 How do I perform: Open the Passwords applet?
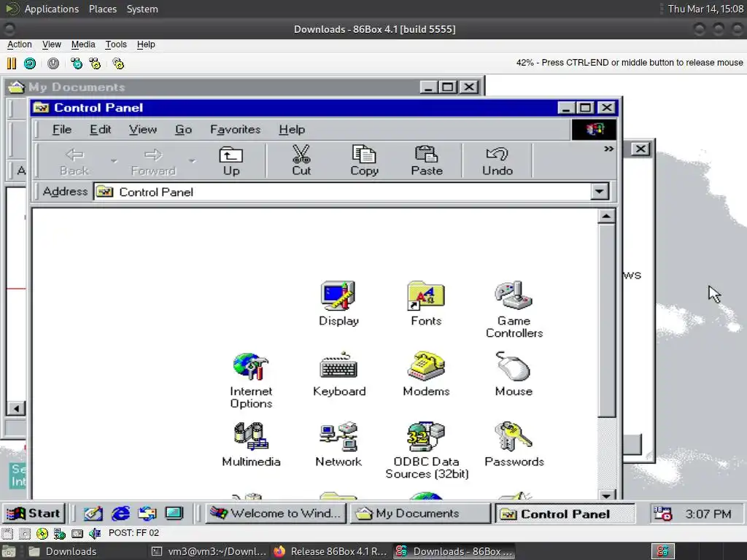[514, 445]
